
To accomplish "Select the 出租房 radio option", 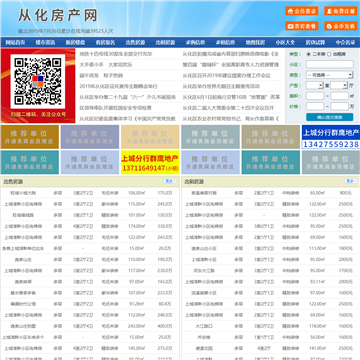I will point(329,54).
